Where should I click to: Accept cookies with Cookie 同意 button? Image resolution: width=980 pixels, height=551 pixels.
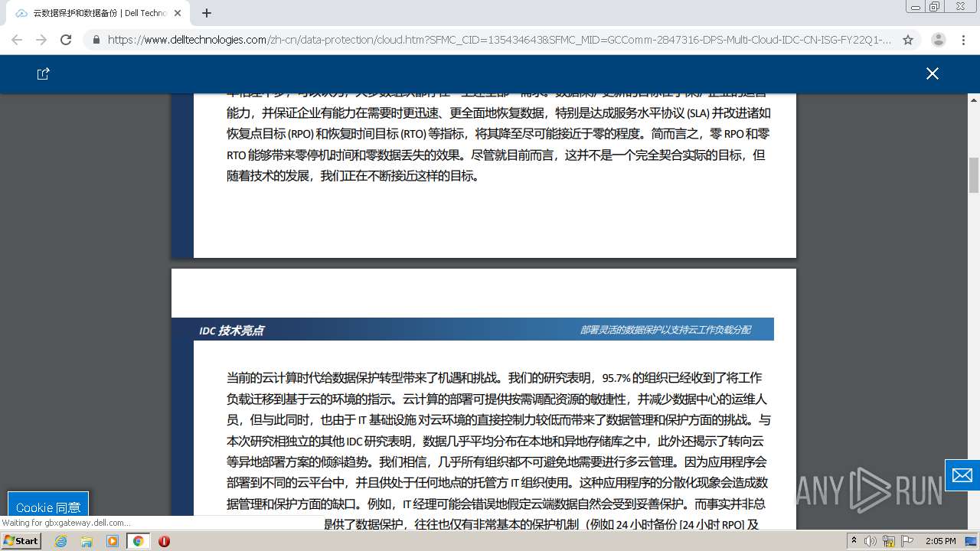click(48, 507)
